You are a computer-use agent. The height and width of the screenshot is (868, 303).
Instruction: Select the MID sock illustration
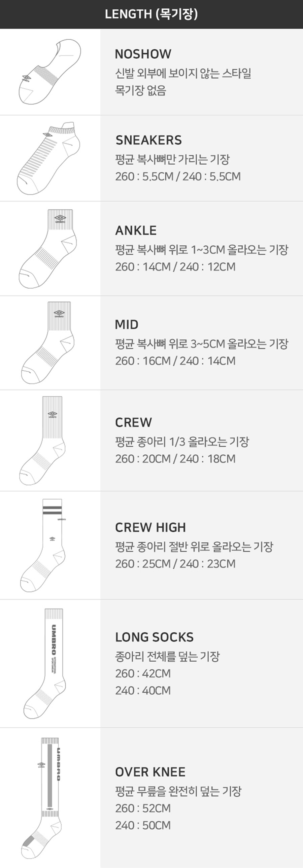coord(47,343)
